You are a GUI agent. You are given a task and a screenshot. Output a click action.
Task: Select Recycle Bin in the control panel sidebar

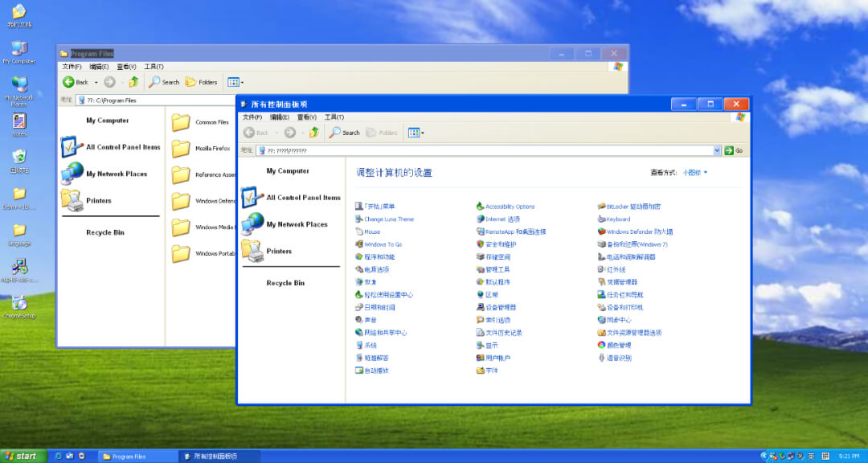tap(285, 283)
